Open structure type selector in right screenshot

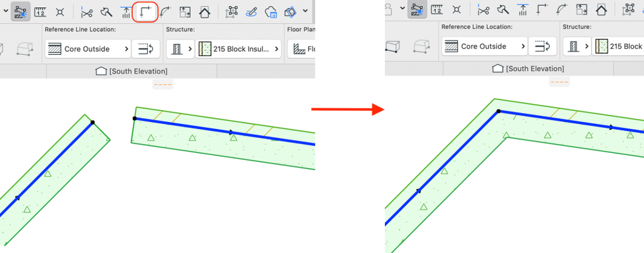coord(577,46)
